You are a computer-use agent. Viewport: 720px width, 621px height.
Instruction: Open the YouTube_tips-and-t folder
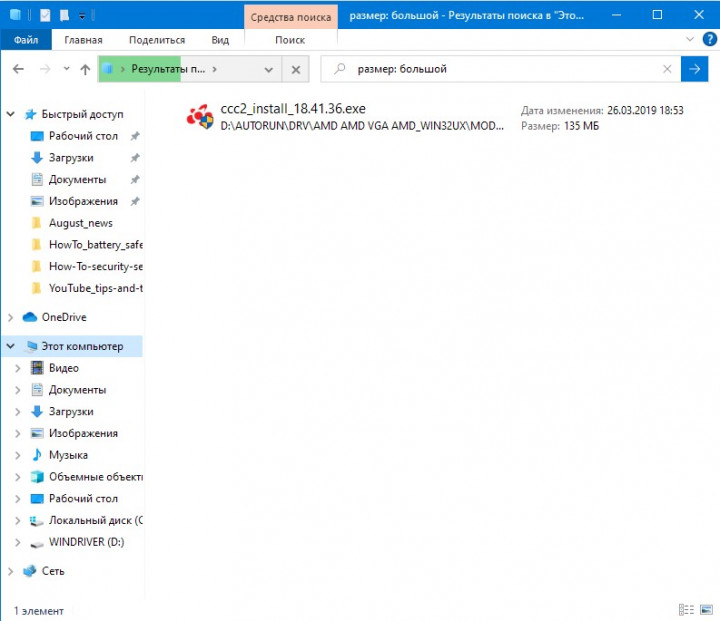(96, 288)
